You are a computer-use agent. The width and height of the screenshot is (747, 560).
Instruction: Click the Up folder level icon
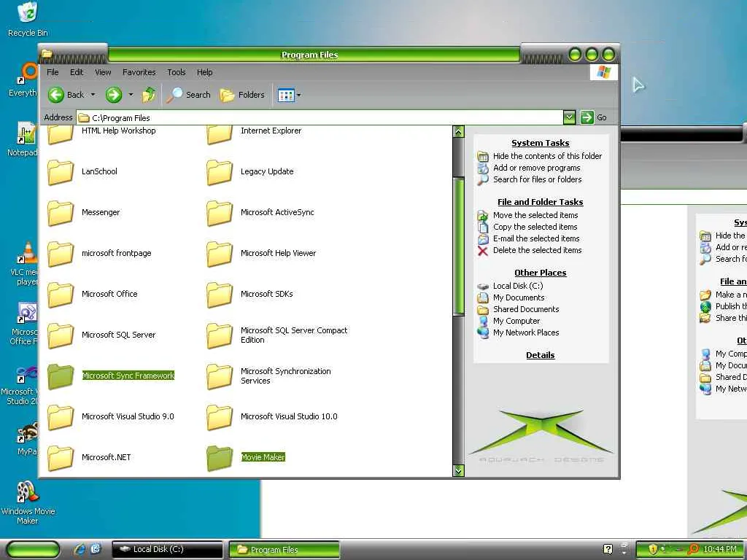click(x=149, y=95)
